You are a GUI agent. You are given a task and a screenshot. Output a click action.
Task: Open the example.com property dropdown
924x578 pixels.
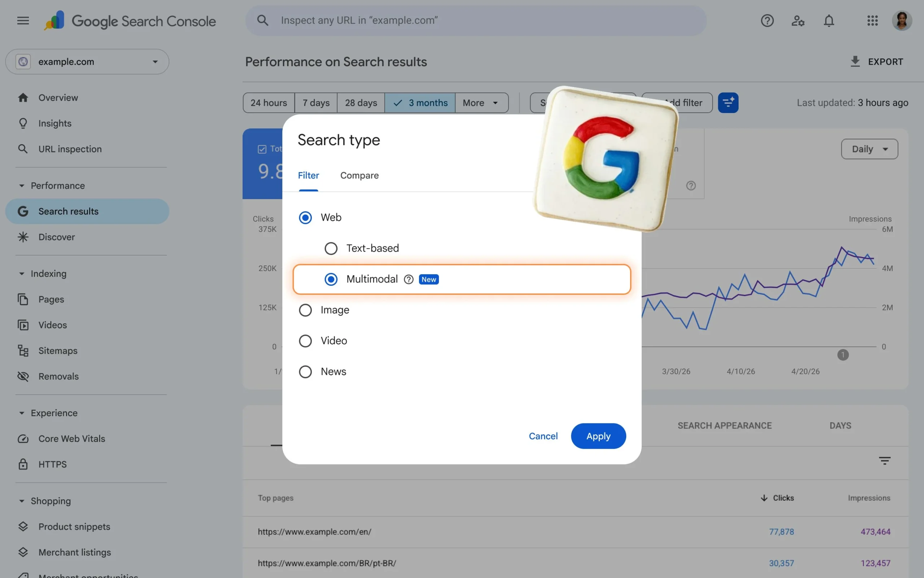point(87,61)
